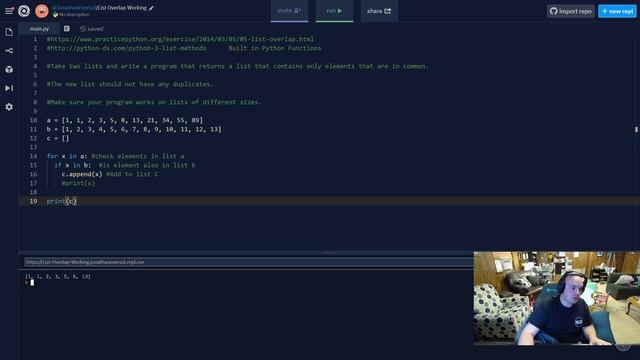Click the webcam overlay video thumbnail
Viewport: 640px width, 360px height.
(x=557, y=298)
